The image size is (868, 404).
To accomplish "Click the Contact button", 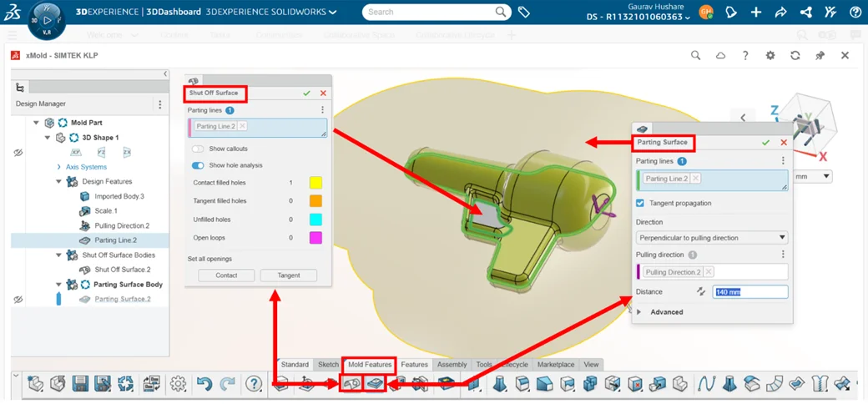I will (226, 275).
